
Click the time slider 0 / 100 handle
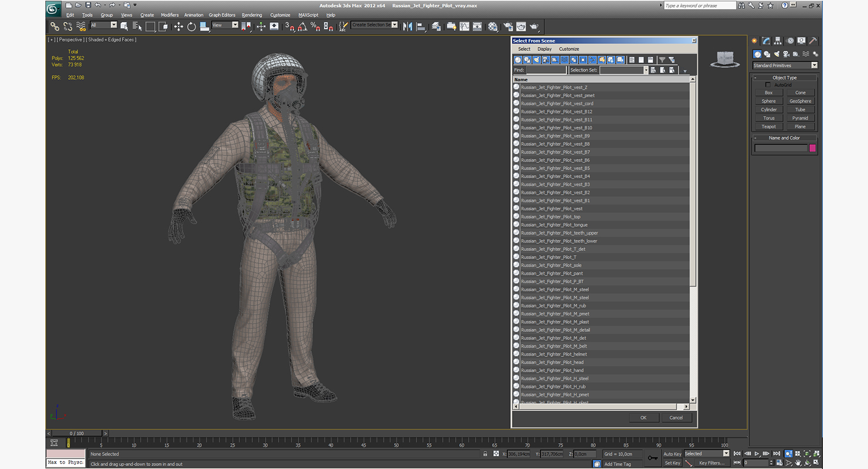[x=76, y=433]
